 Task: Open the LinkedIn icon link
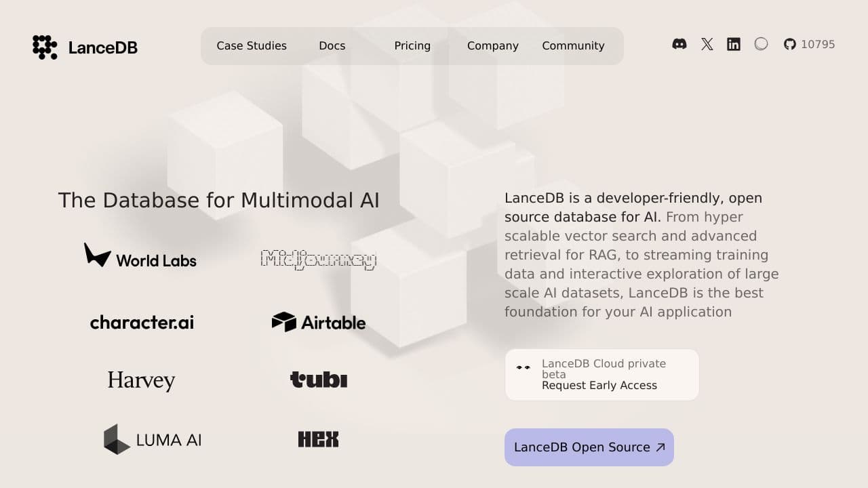pyautogui.click(x=734, y=44)
